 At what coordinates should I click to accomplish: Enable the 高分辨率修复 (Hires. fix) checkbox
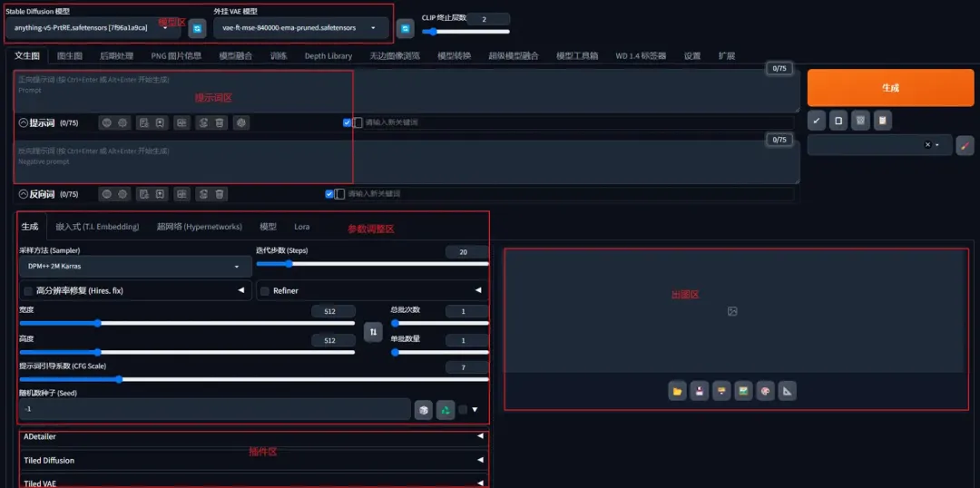(28, 291)
